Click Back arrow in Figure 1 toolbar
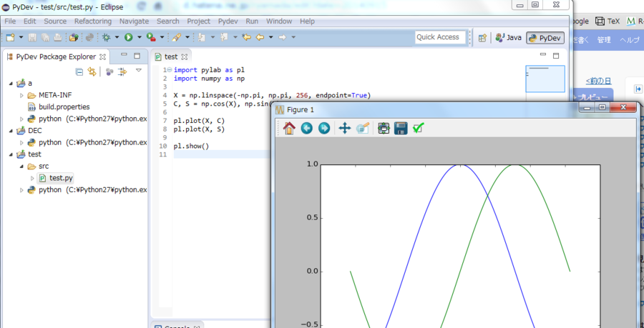644x328 pixels. 306,129
